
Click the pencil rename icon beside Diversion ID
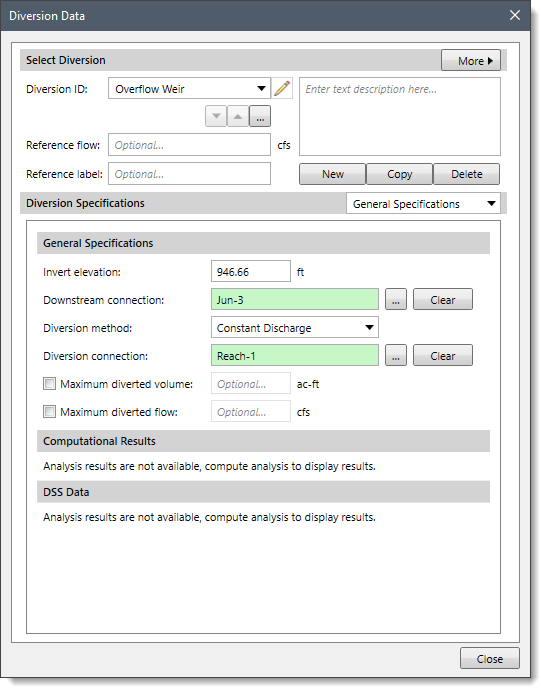(x=282, y=89)
